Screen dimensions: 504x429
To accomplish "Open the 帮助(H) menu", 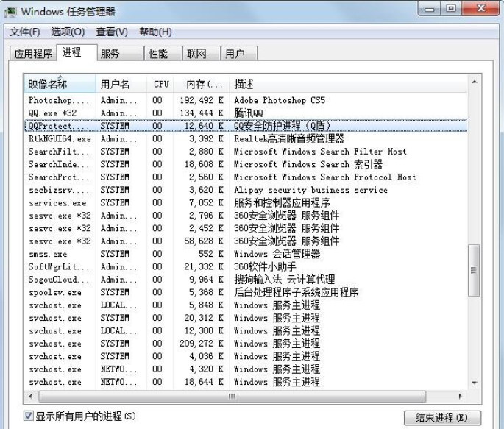I will [x=155, y=32].
